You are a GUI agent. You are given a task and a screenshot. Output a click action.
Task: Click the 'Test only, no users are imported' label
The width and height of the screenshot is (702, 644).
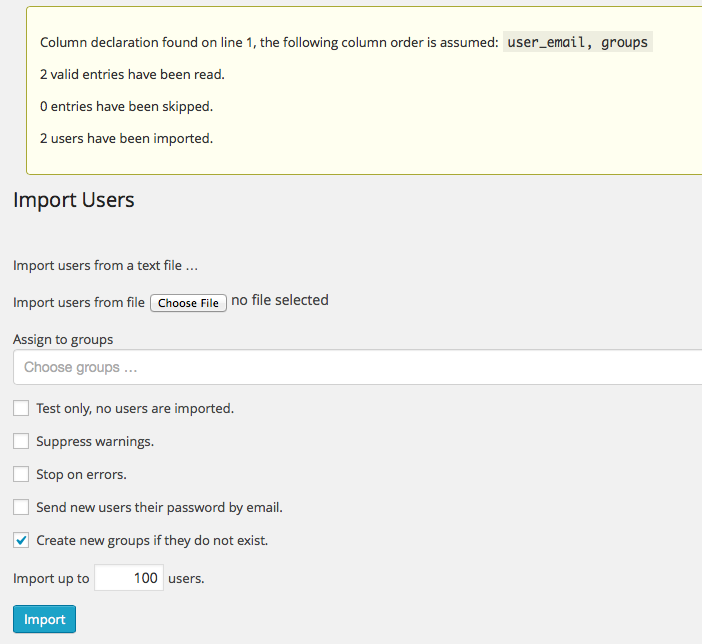(x=135, y=408)
